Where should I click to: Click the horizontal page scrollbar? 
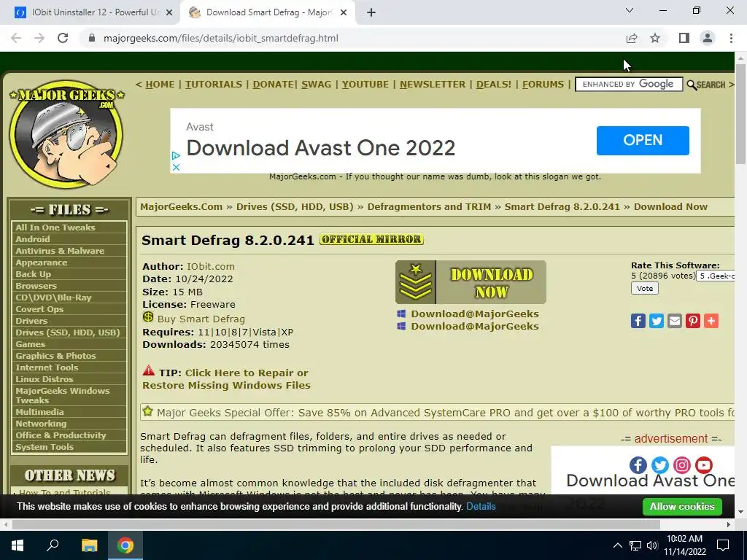click(x=336, y=525)
